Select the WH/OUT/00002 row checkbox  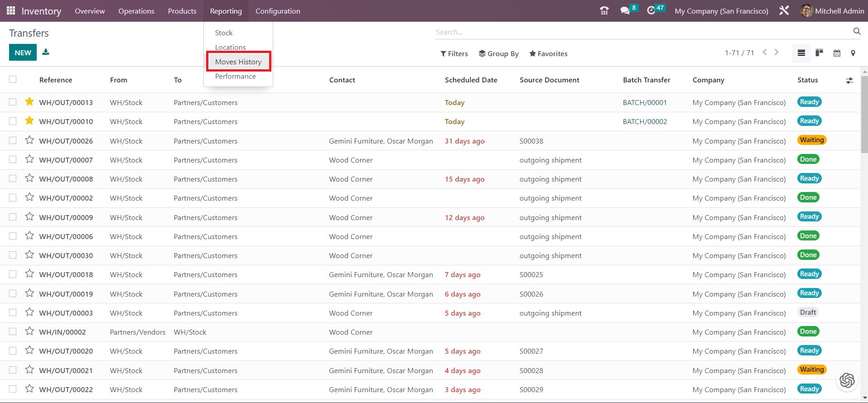click(x=13, y=197)
